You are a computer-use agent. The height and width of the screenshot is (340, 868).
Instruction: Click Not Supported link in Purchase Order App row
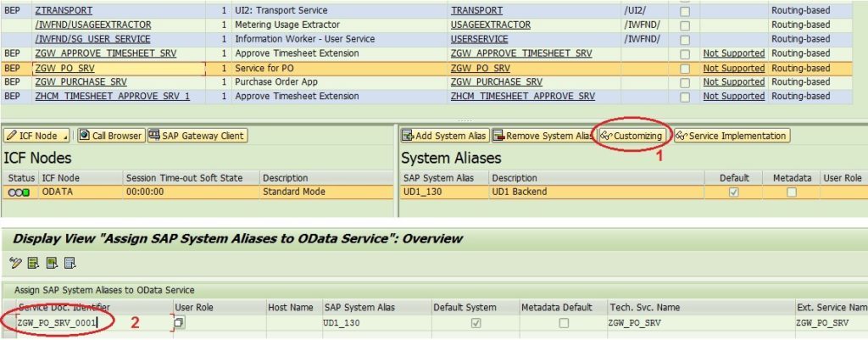click(x=734, y=82)
